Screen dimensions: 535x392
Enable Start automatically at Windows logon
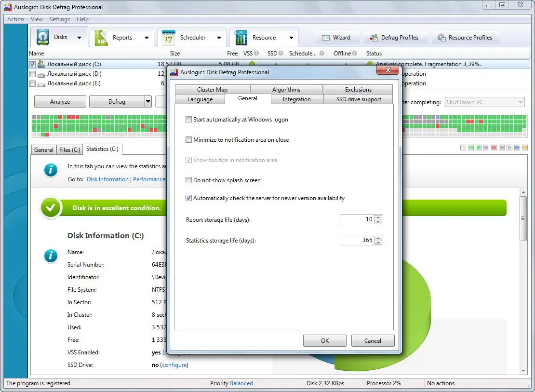188,119
